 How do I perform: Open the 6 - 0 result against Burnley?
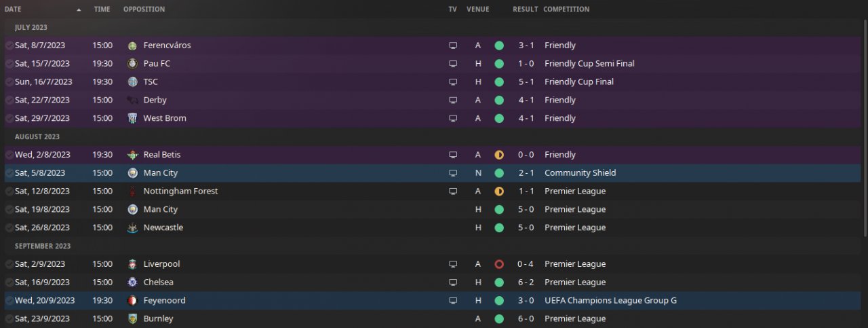click(x=525, y=319)
